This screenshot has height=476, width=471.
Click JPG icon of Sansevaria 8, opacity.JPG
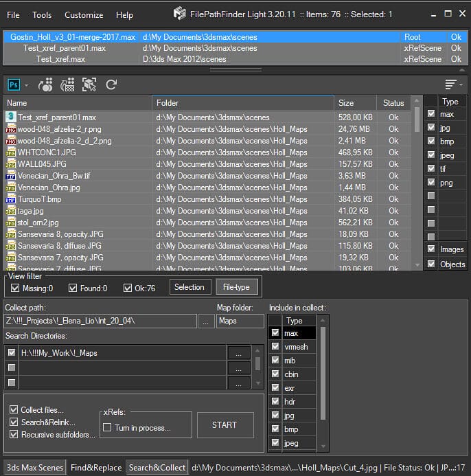point(10,234)
